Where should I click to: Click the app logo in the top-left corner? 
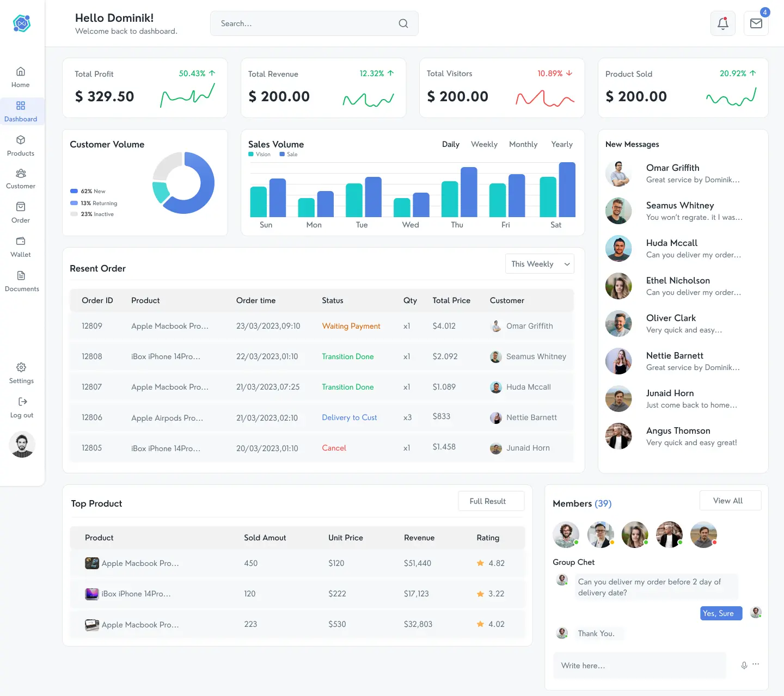(22, 23)
